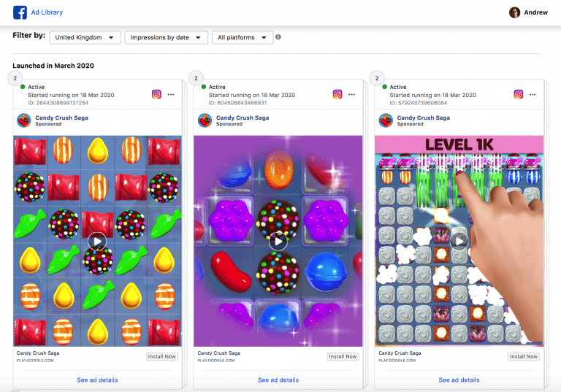Open the Impressions by date dropdown

pos(166,37)
